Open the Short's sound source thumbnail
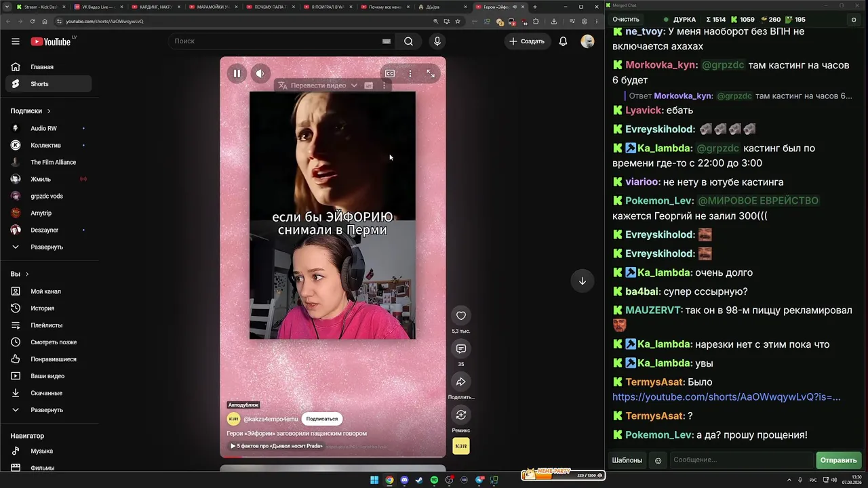 click(461, 446)
